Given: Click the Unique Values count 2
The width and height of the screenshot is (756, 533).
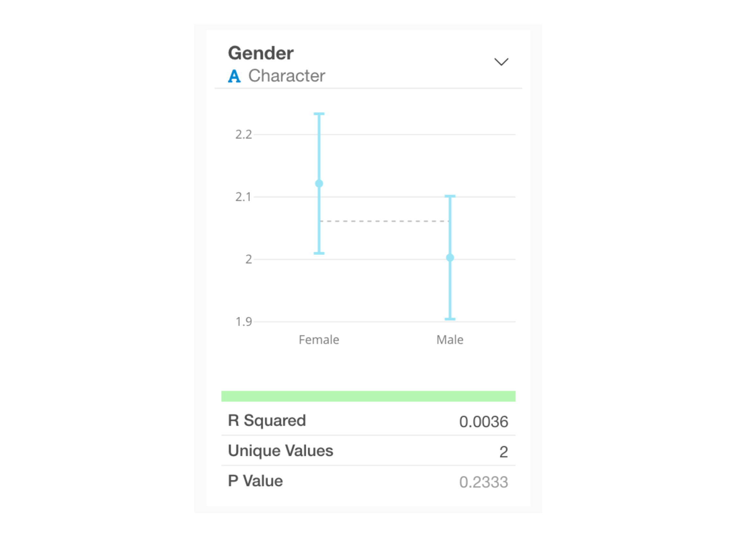Looking at the screenshot, I should 503,452.
